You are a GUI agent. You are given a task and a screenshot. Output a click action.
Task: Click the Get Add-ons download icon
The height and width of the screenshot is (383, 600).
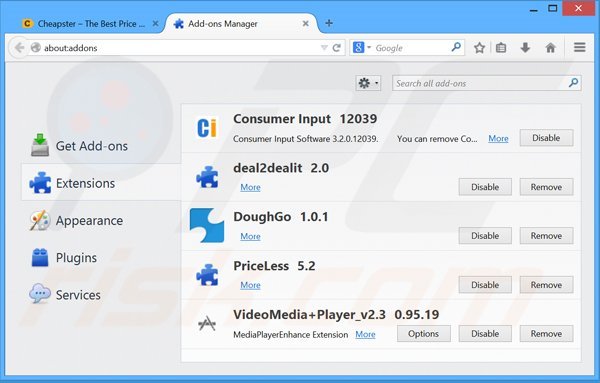(40, 145)
